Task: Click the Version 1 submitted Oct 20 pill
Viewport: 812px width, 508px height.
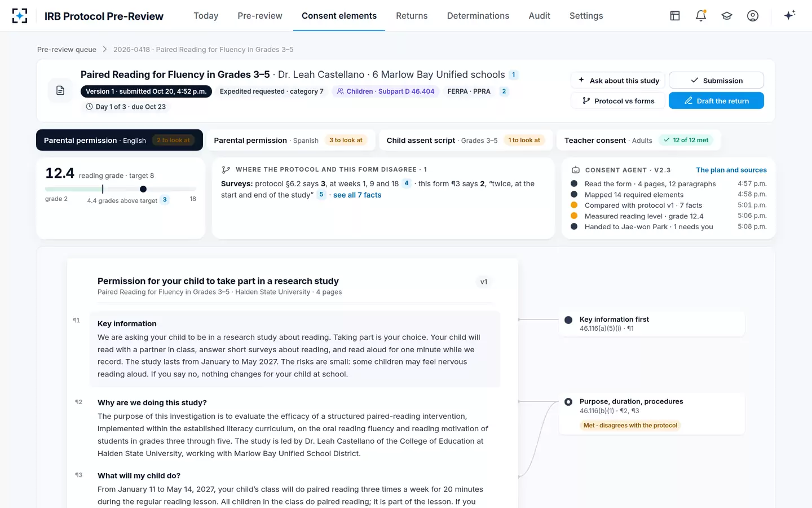Action: coord(146,91)
